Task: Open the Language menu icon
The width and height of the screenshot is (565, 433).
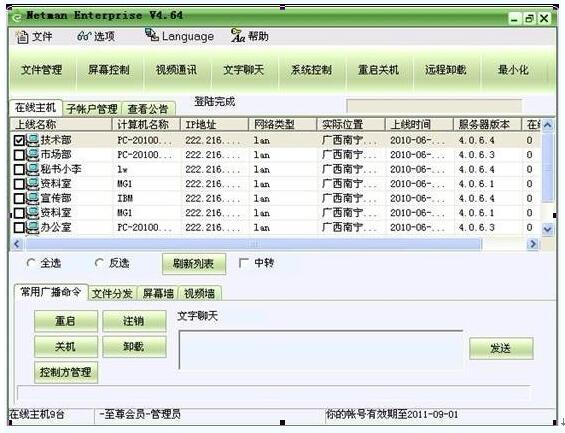Action: (x=152, y=35)
